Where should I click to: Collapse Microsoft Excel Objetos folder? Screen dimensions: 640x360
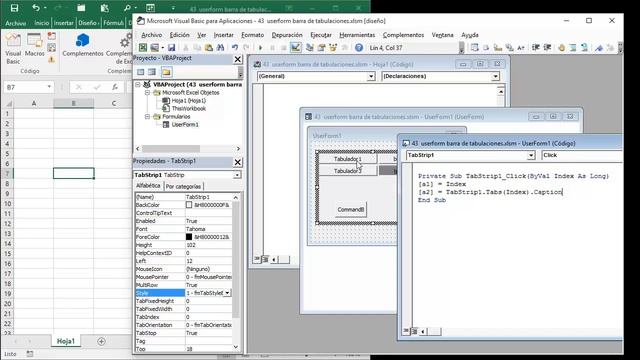pyautogui.click(x=147, y=93)
